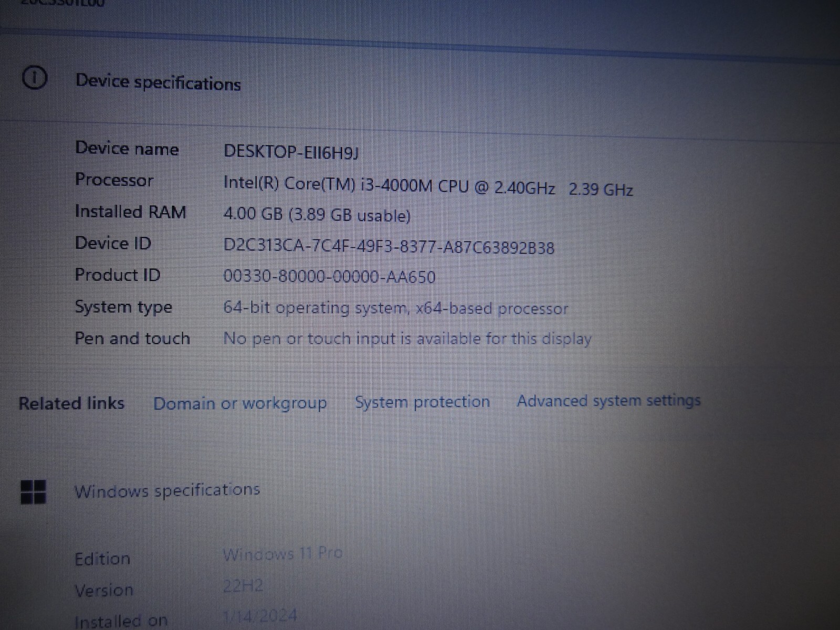Select the 22H2 version value
The width and height of the screenshot is (840, 630).
tap(243, 585)
